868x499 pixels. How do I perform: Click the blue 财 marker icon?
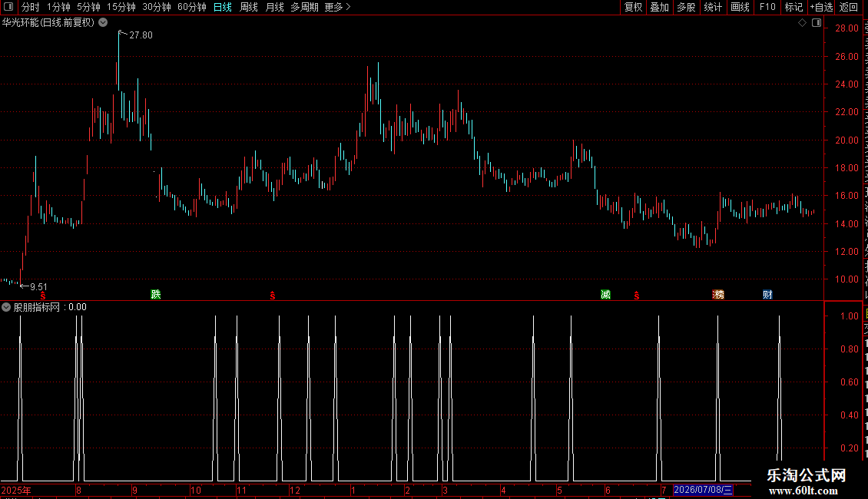(x=767, y=294)
